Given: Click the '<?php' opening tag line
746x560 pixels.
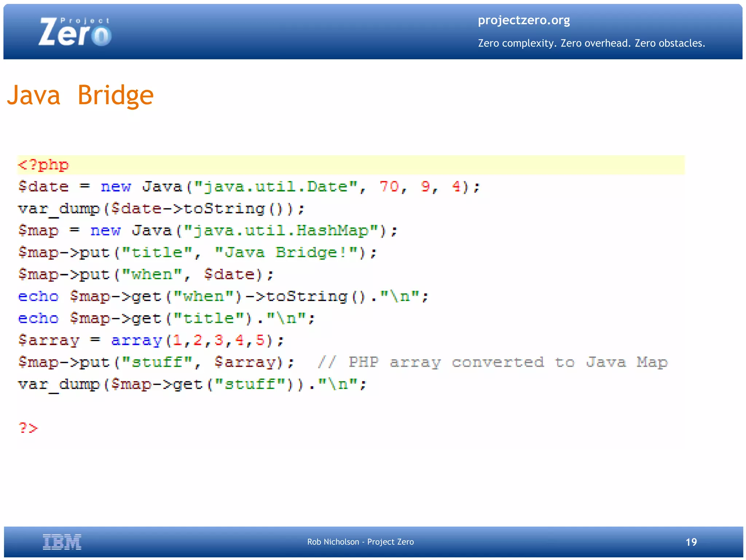Looking at the screenshot, I should [351, 165].
